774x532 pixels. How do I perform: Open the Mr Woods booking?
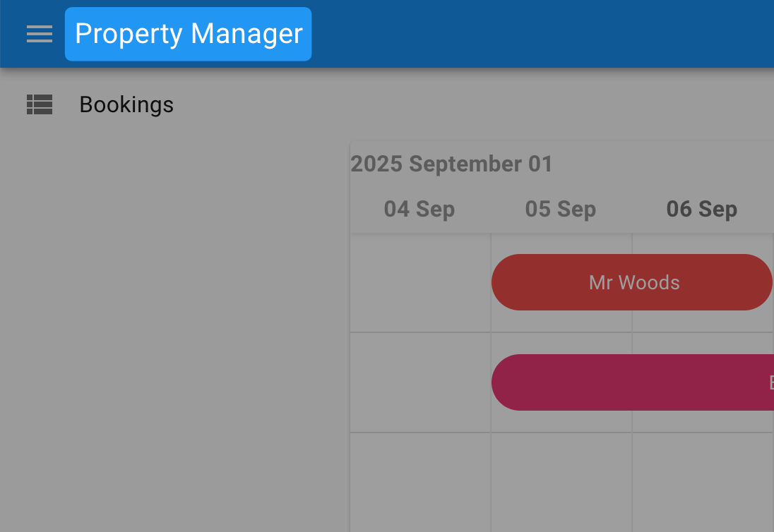[633, 282]
